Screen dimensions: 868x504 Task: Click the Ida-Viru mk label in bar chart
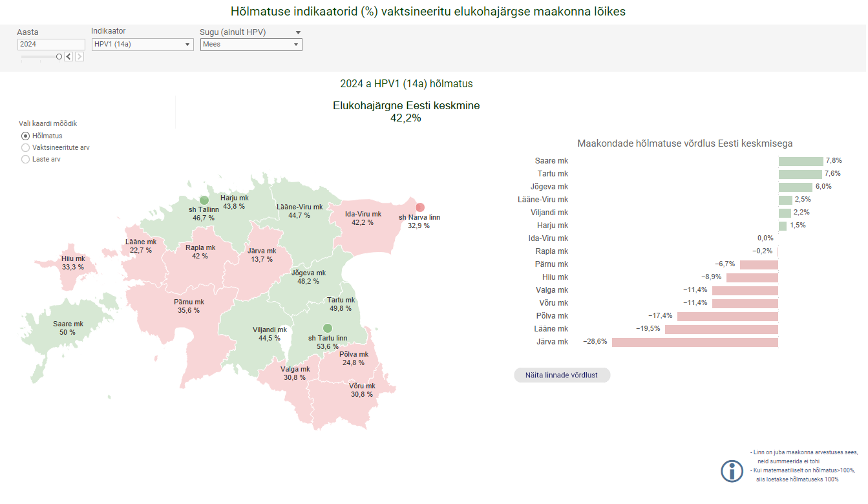coord(548,238)
